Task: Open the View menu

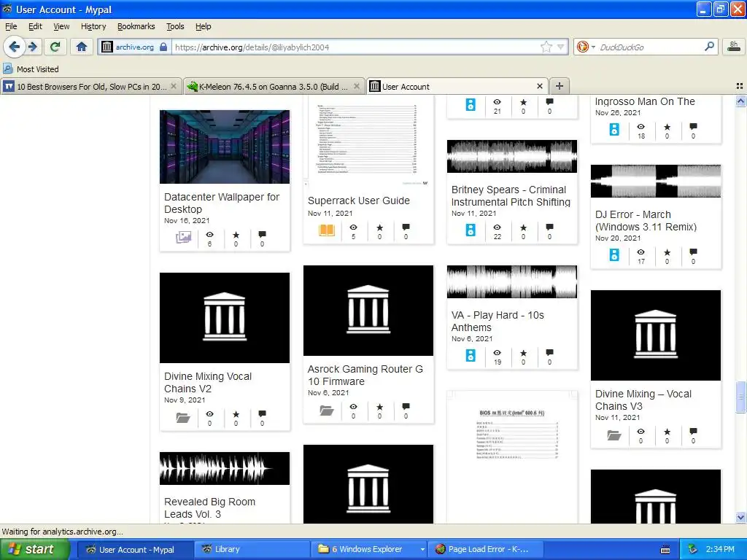Action: pos(61,26)
